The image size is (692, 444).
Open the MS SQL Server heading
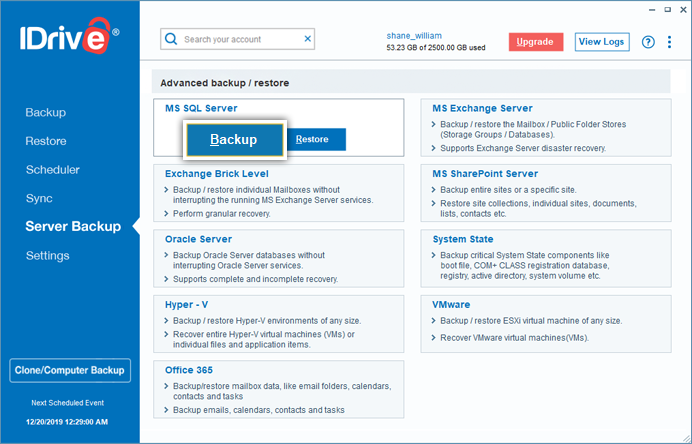201,108
